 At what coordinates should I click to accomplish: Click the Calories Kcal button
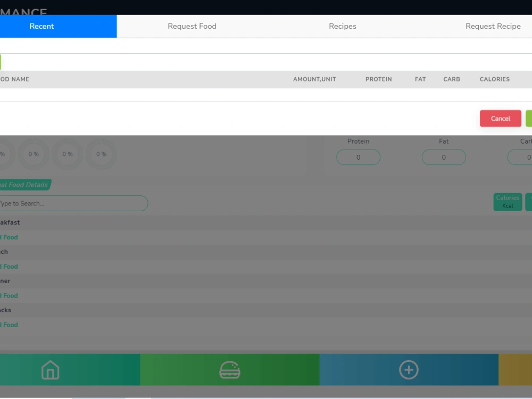pyautogui.click(x=508, y=202)
